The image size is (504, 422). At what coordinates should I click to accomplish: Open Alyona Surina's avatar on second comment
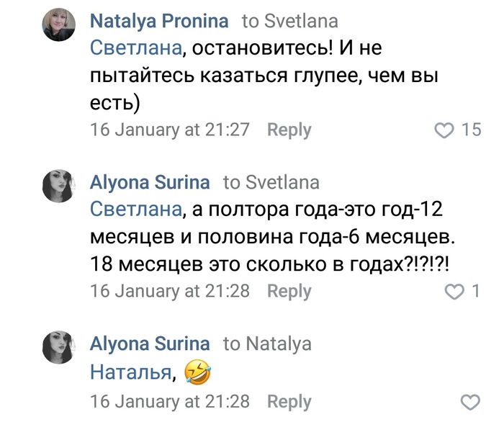(58, 187)
